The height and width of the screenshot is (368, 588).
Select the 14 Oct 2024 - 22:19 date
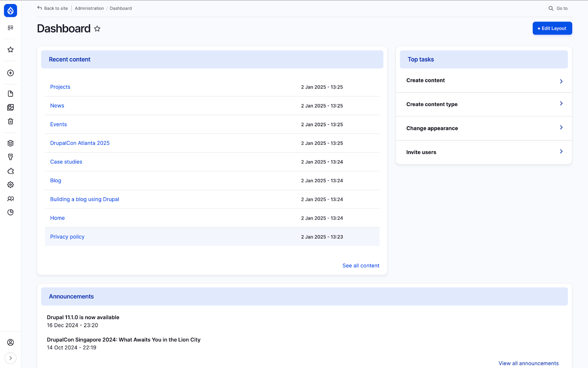click(72, 348)
